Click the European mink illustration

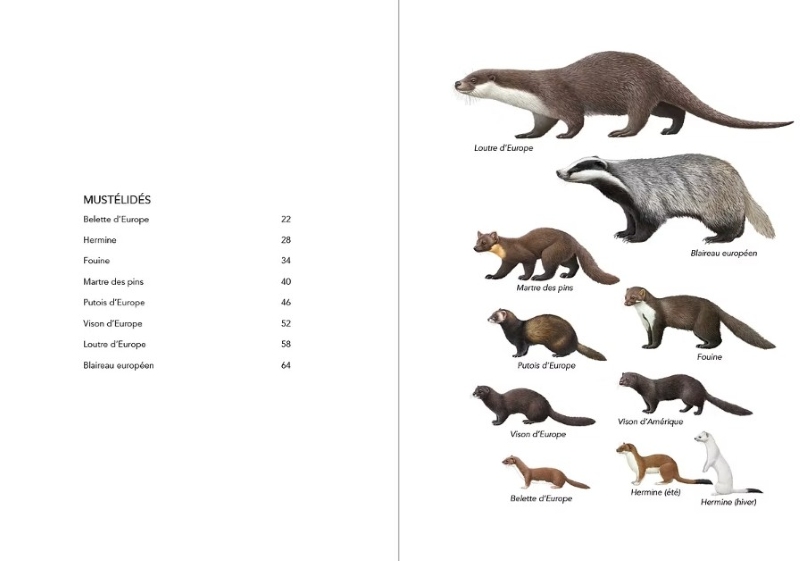533,406
